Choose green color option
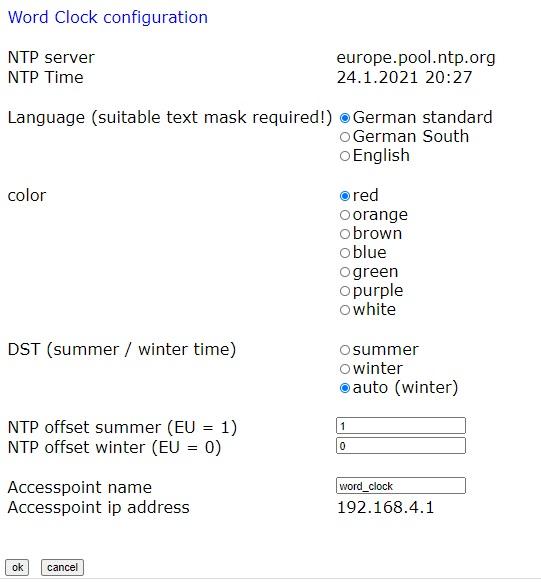Image resolution: width=541 pixels, height=585 pixels. pyautogui.click(x=345, y=272)
